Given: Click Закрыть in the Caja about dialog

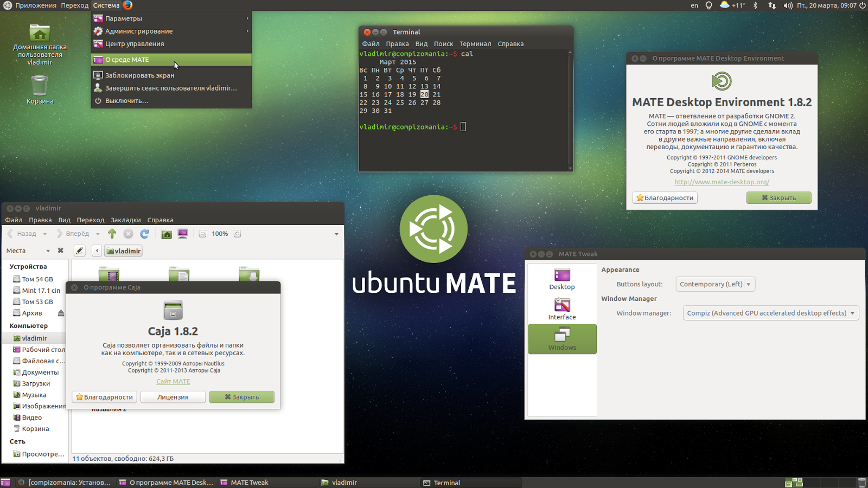Looking at the screenshot, I should click(242, 397).
